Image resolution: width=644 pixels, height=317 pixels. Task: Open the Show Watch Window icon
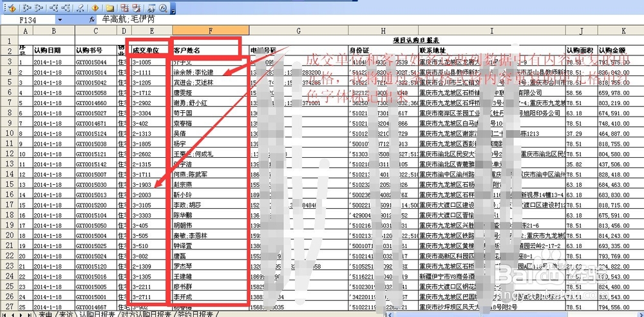(151, 8)
